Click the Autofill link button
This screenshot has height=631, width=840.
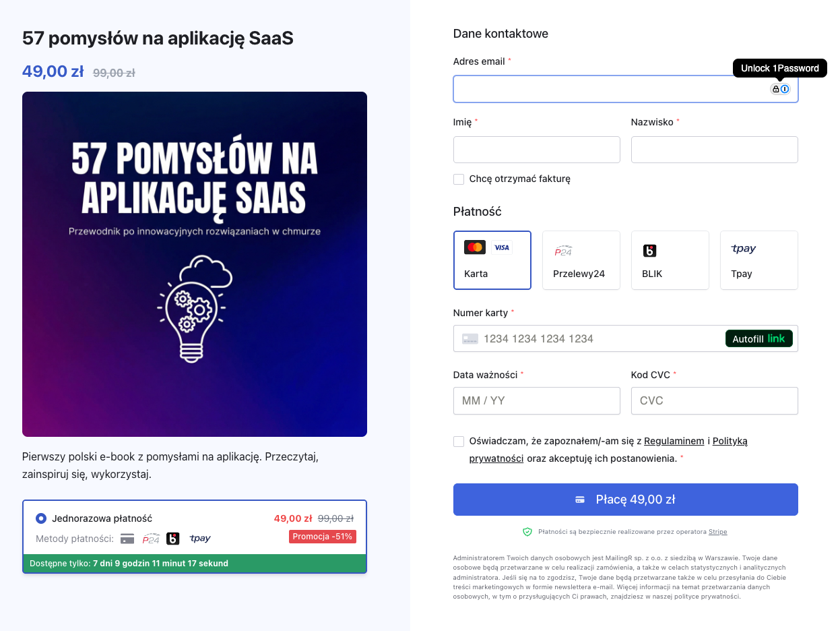(x=758, y=339)
